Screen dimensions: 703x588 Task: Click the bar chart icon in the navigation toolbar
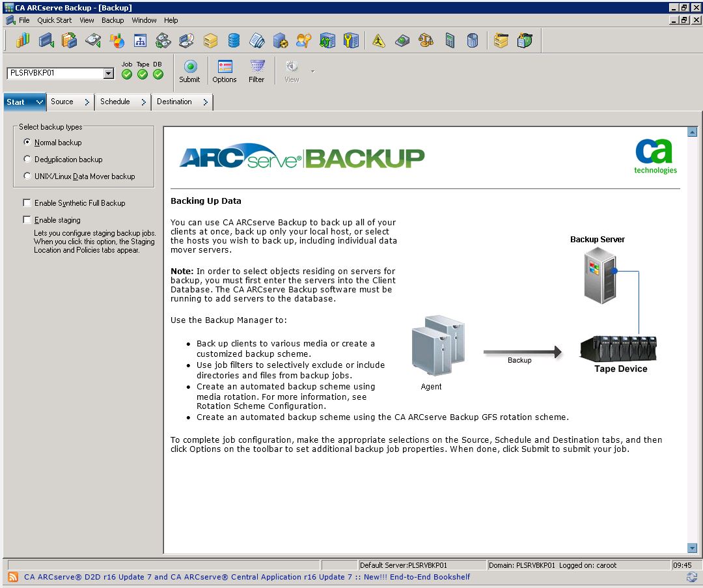click(23, 40)
